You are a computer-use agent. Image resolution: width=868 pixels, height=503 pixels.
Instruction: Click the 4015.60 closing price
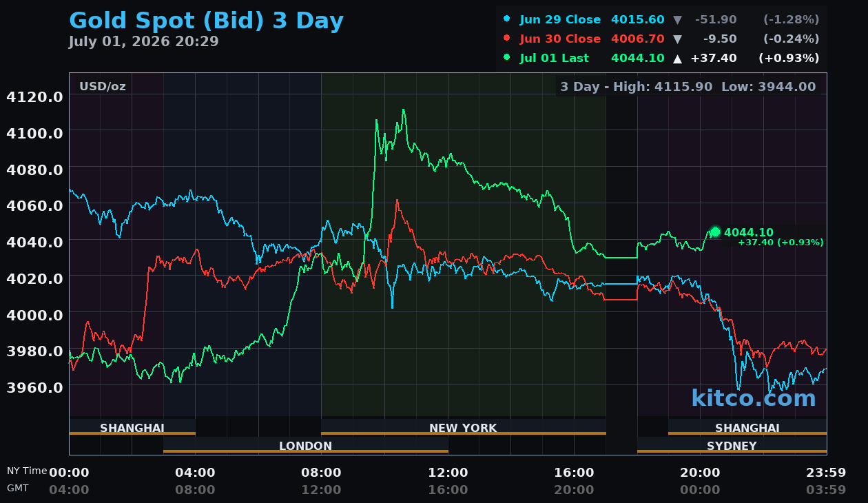[638, 20]
